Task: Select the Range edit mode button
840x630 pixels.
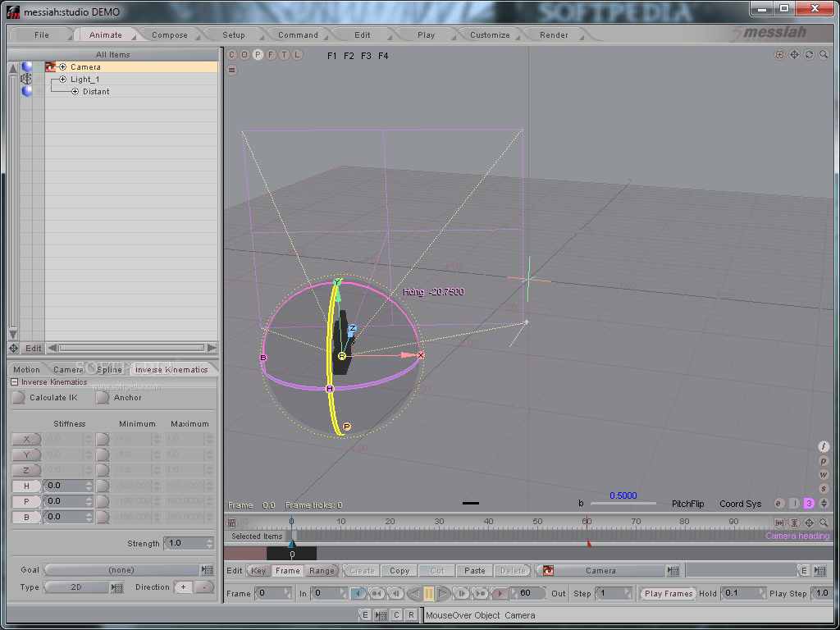Action: tap(322, 571)
